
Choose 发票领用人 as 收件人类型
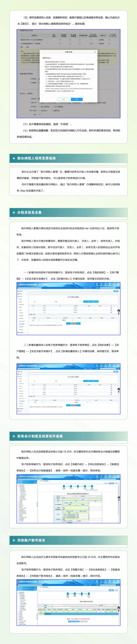pos(52,110)
